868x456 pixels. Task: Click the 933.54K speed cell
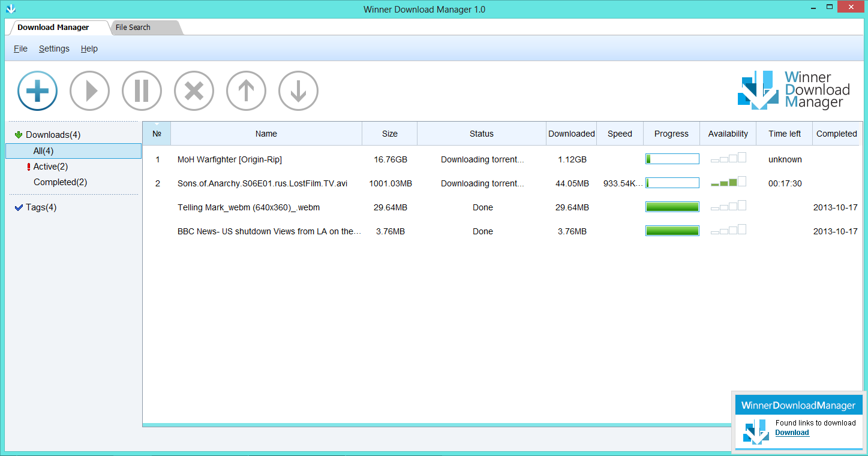[x=623, y=183]
